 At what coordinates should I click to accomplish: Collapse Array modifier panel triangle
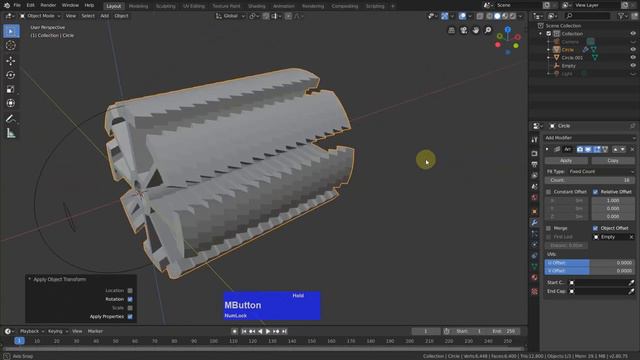(x=547, y=149)
